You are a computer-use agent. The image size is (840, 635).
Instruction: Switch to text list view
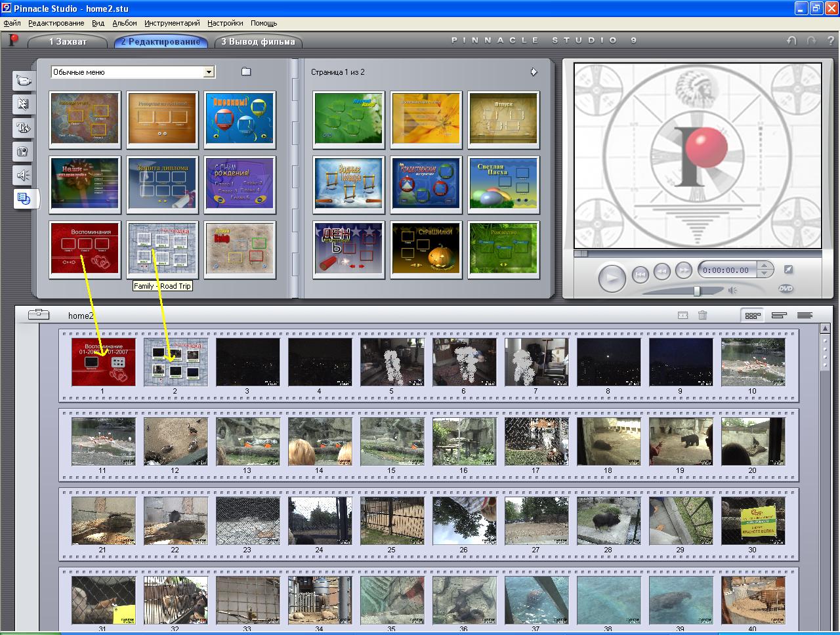[x=805, y=316]
